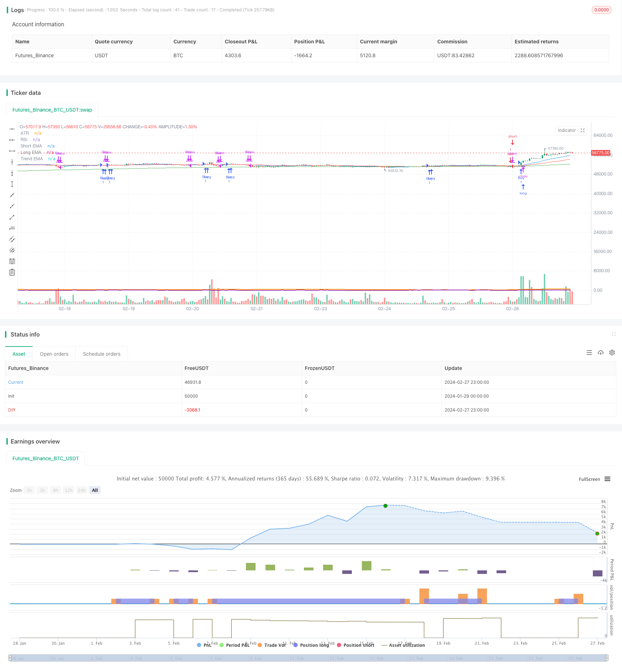Toggle Trade Vol series in legend
Screen dimensions: 622x672
click(272, 645)
